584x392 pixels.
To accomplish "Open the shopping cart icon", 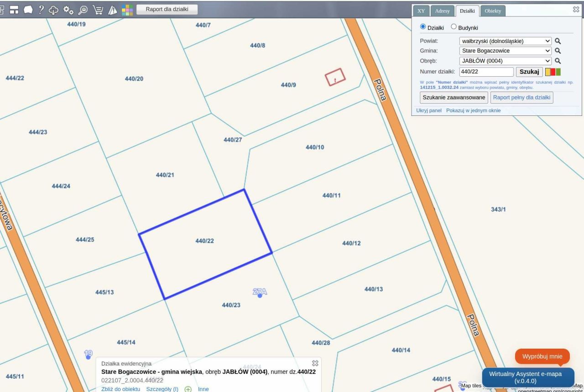I will tap(98, 10).
